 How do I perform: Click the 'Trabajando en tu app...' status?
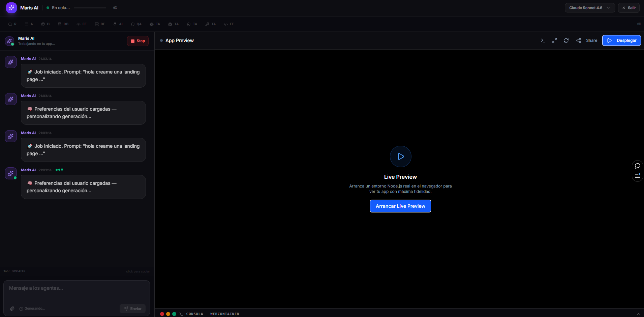(36, 44)
